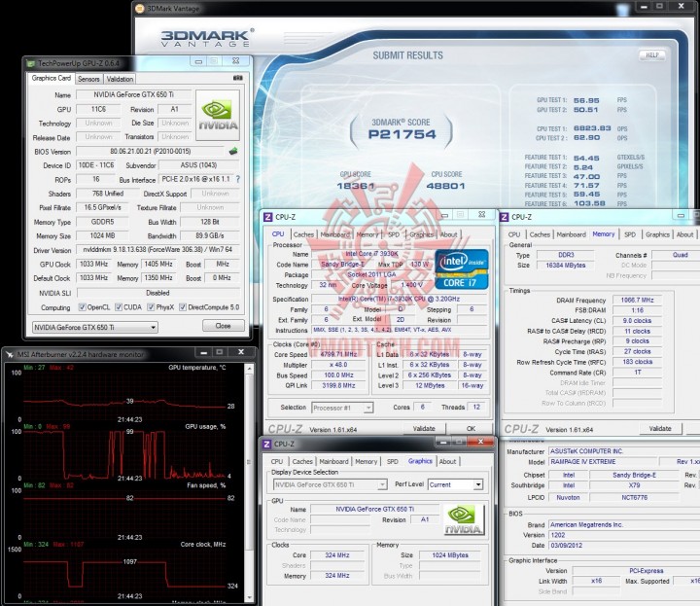Click the GPU-Z camera screenshot icon
Viewport: 700px width, 606px height.
tap(238, 78)
